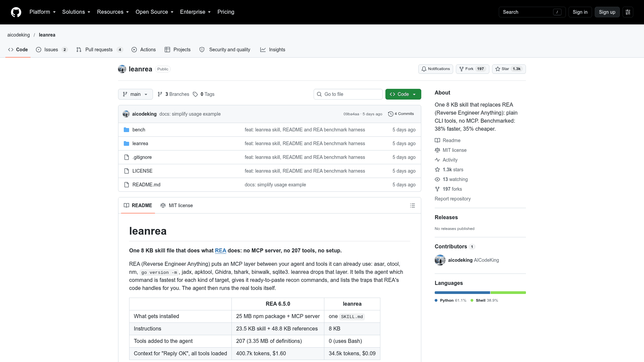Click the star icon beside 1.3k stars

coord(437,170)
